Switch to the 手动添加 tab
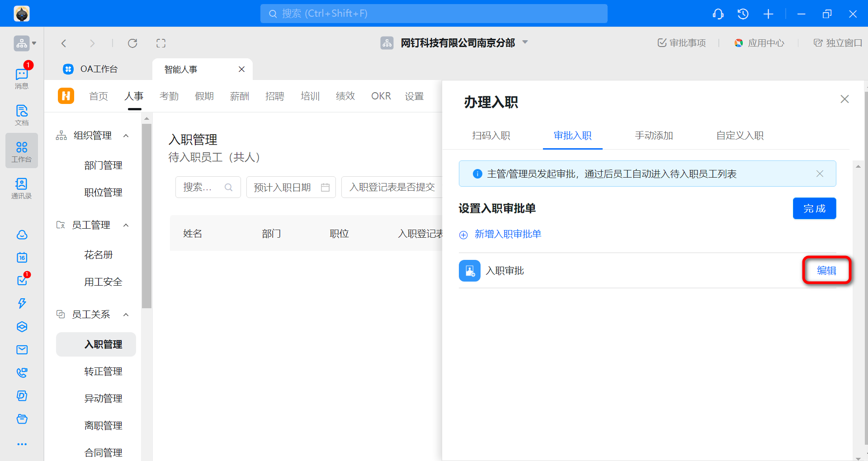 click(x=654, y=136)
